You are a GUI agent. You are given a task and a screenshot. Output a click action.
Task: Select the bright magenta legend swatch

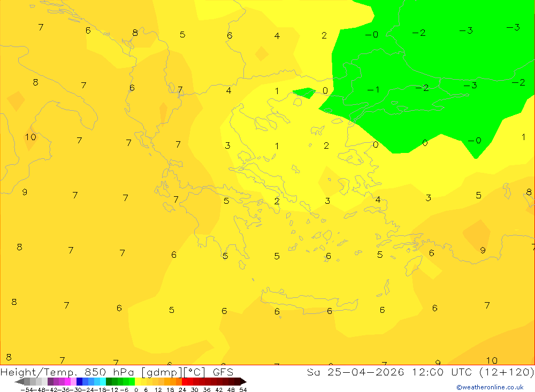coord(67,381)
